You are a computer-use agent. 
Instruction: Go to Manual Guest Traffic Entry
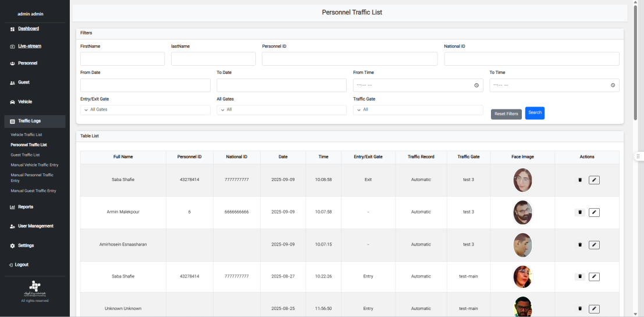click(33, 191)
